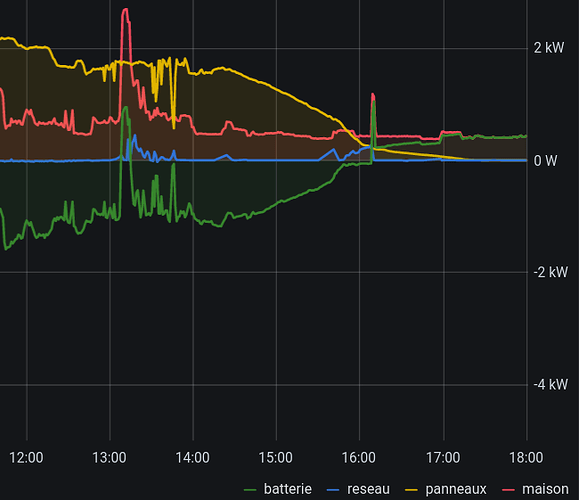Image resolution: width=579 pixels, height=500 pixels.
Task: Click the 13:00 time axis label
Action: (x=109, y=458)
